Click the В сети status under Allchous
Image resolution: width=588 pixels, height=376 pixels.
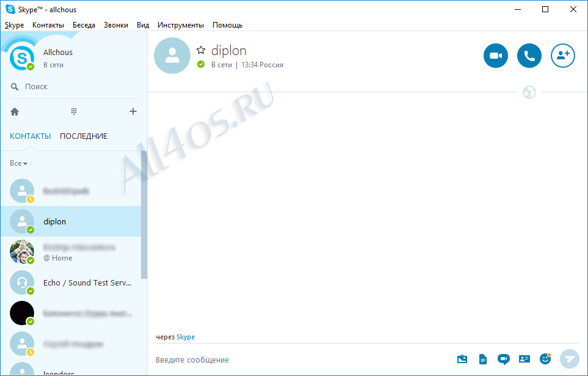53,65
